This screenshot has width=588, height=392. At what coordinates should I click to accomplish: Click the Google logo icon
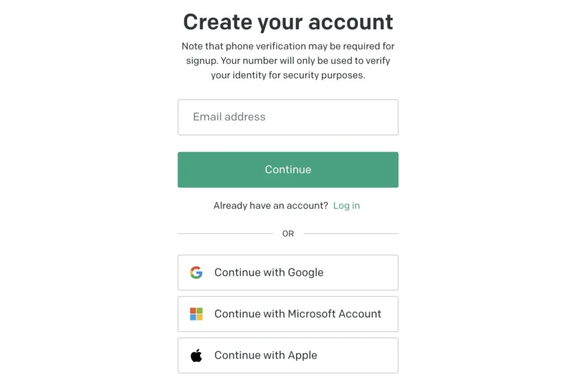tap(197, 273)
